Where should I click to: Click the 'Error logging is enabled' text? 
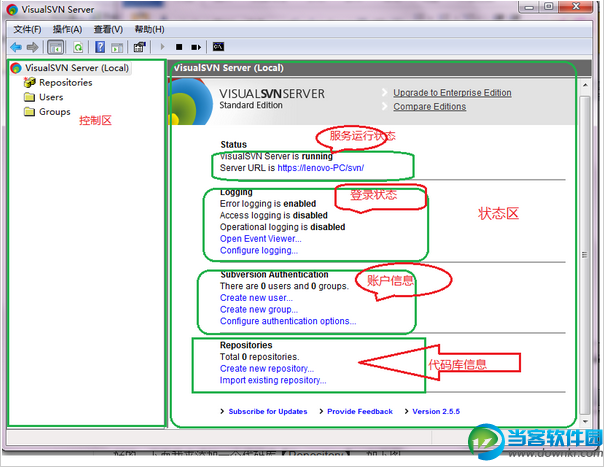[x=268, y=203]
